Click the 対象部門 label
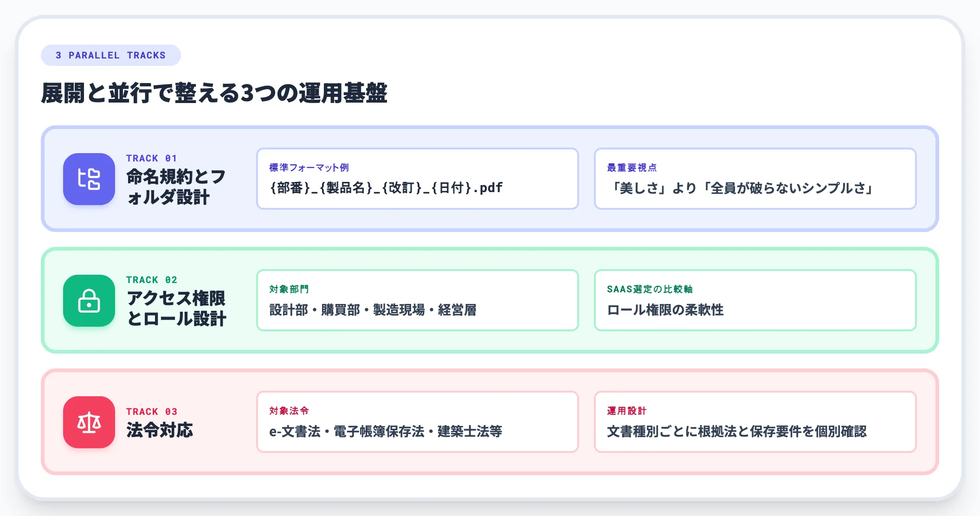The image size is (980, 516). tap(289, 289)
